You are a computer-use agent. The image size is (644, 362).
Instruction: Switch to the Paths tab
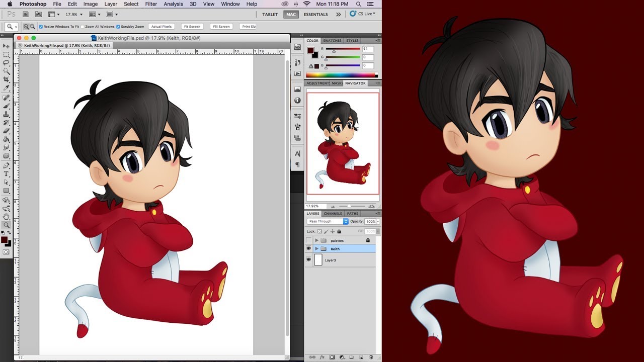(353, 214)
